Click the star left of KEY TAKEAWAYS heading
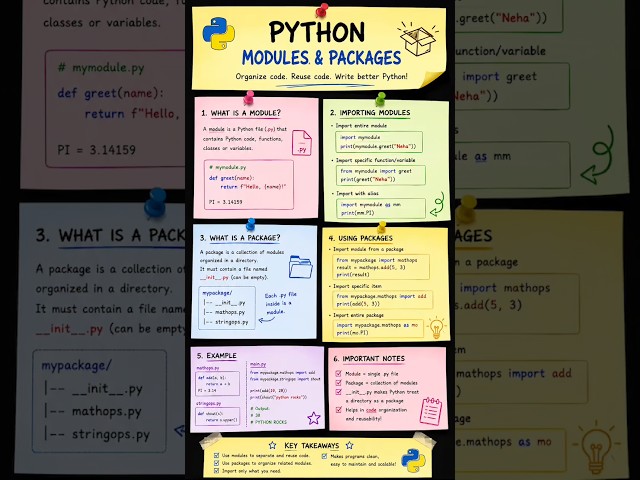The height and width of the screenshot is (480, 640). tap(273, 445)
